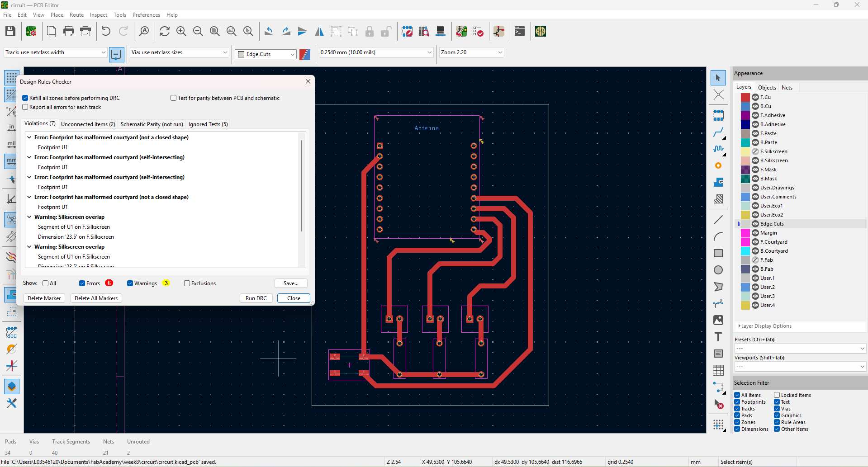Click the Print icon in toolbar
Image resolution: width=868 pixels, height=467 pixels.
(x=69, y=31)
